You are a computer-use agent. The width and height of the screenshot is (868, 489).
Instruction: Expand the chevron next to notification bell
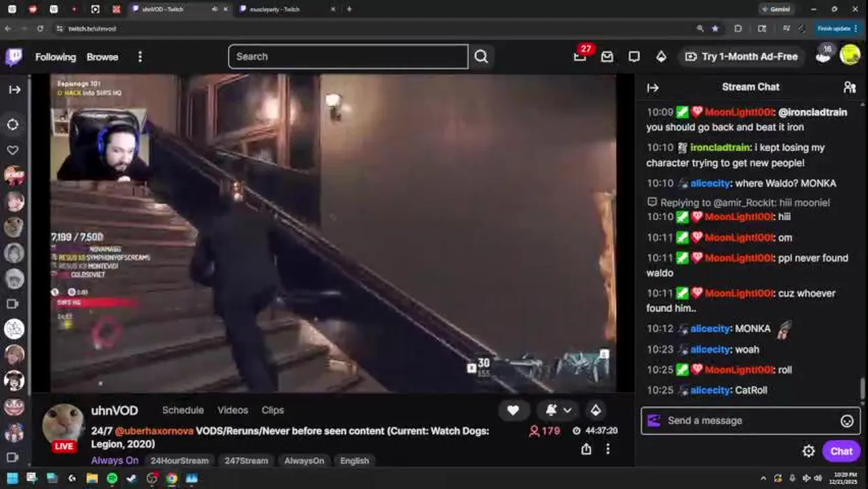click(x=567, y=410)
